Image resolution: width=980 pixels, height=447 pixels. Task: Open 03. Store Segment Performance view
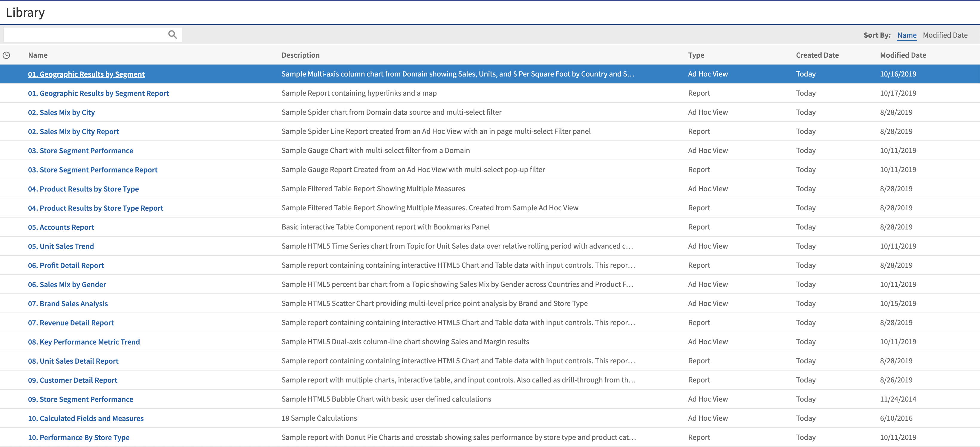[x=81, y=151]
